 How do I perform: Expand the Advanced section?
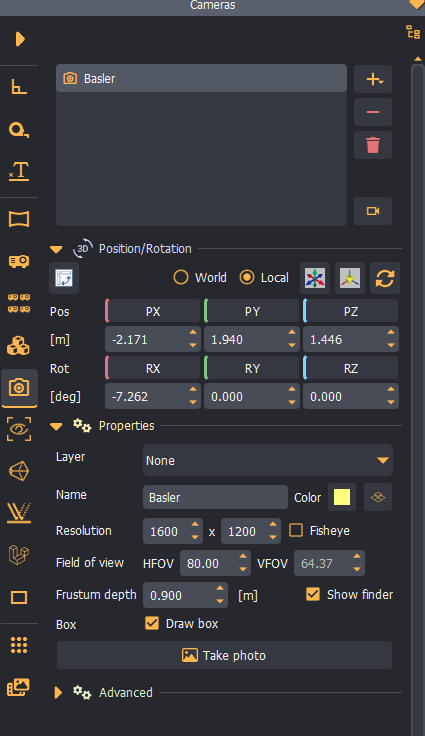click(x=58, y=692)
